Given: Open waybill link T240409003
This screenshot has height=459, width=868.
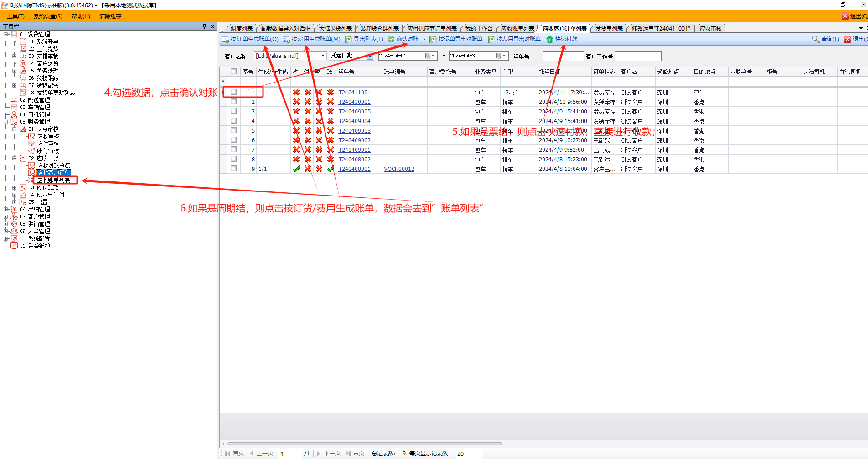Looking at the screenshot, I should pos(354,131).
